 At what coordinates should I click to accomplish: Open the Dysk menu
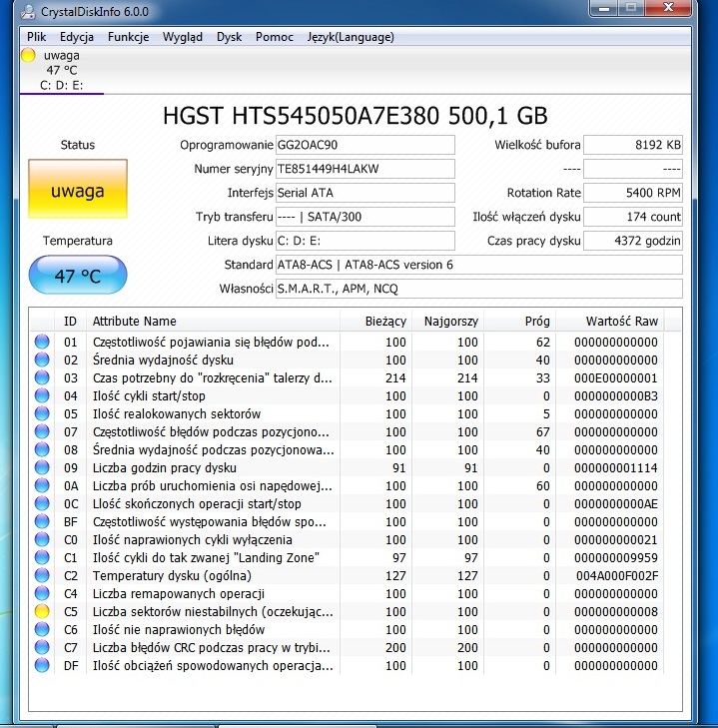click(x=229, y=37)
